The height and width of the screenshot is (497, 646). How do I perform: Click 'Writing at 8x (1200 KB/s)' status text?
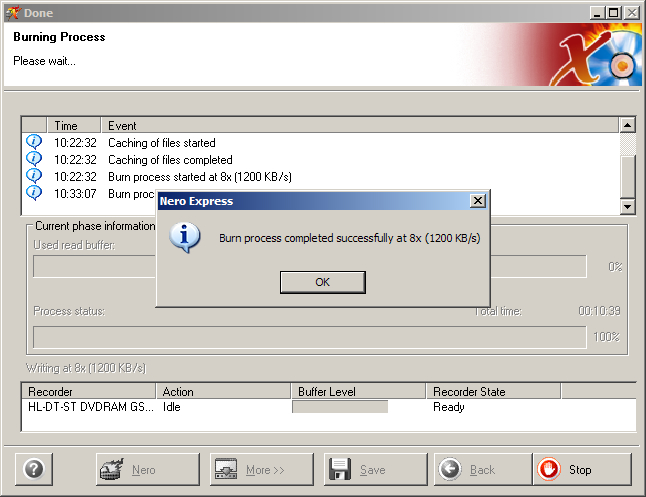point(86,368)
